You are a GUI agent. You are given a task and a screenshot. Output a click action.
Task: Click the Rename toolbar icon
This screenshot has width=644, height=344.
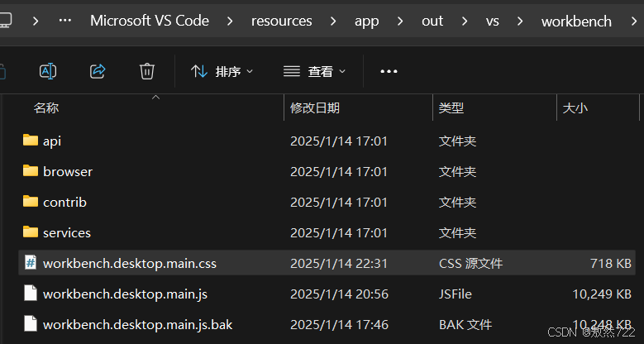click(x=48, y=71)
